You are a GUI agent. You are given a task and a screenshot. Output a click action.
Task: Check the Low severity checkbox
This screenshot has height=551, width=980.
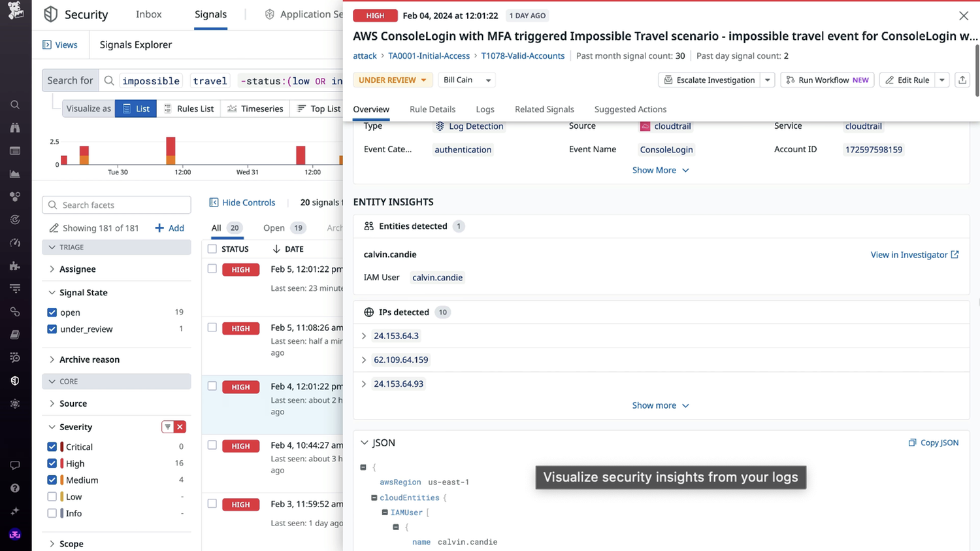[52, 497]
